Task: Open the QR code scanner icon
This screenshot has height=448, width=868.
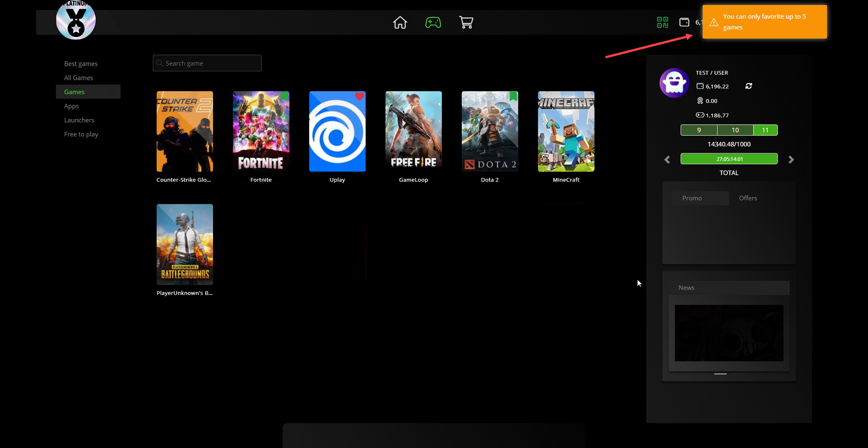Action: point(662,22)
